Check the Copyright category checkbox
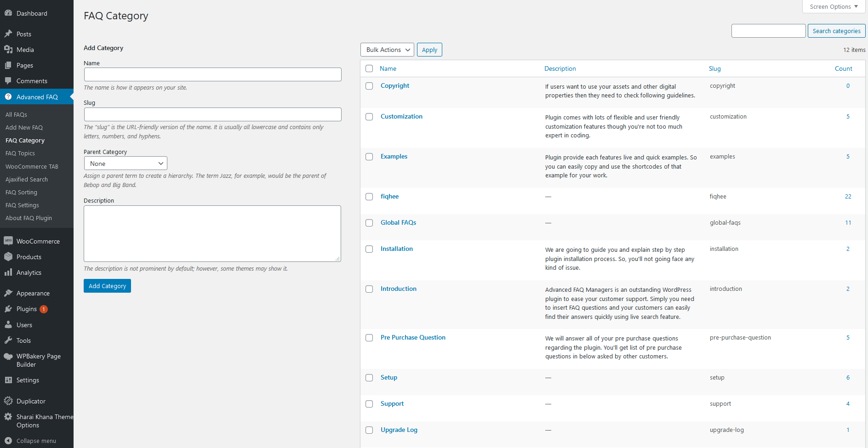 click(369, 86)
